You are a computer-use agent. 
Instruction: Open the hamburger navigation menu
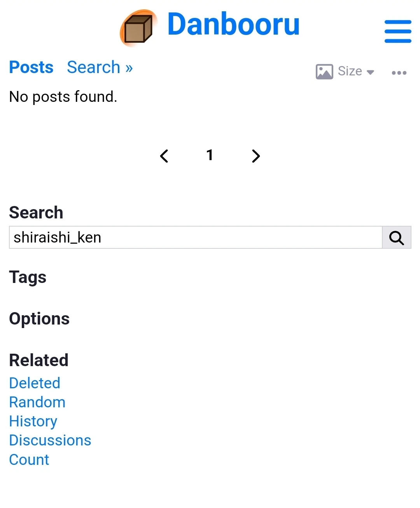pyautogui.click(x=397, y=31)
